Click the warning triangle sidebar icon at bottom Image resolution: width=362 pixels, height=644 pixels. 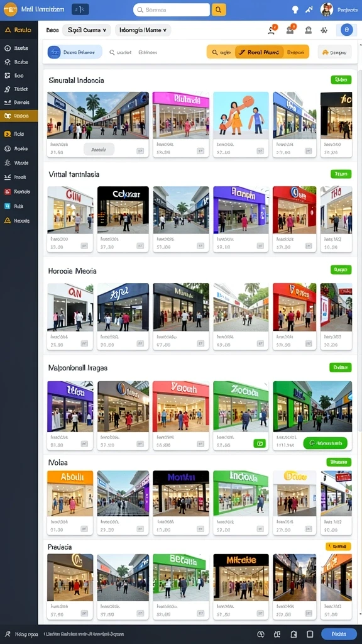pyautogui.click(x=8, y=221)
